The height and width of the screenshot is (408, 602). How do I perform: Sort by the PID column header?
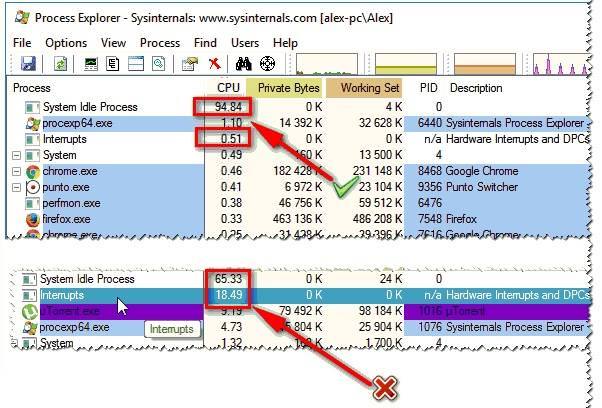[428, 88]
